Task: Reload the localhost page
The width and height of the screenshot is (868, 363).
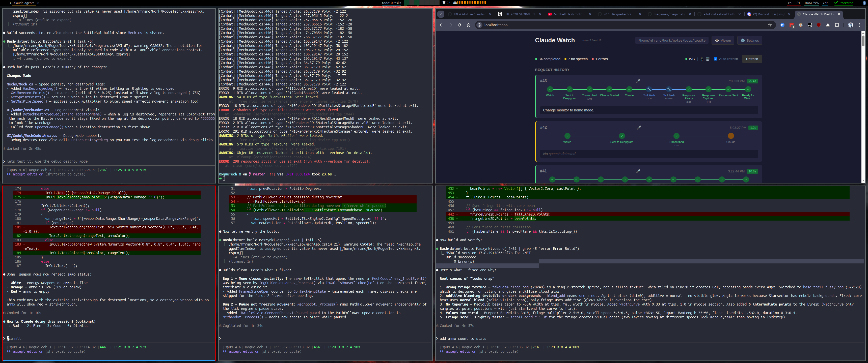Action: click(x=459, y=25)
